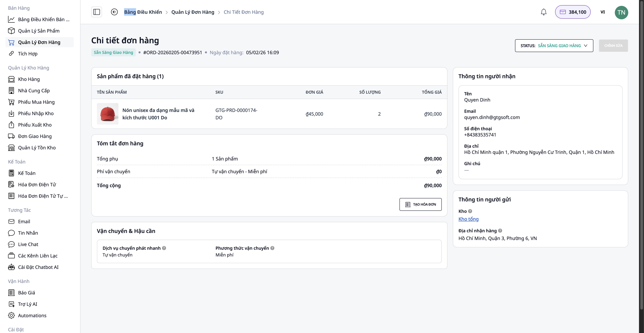This screenshot has width=644, height=333.
Task: Open Quản Lý Sản Phẩm in sidebar
Action: tap(39, 31)
